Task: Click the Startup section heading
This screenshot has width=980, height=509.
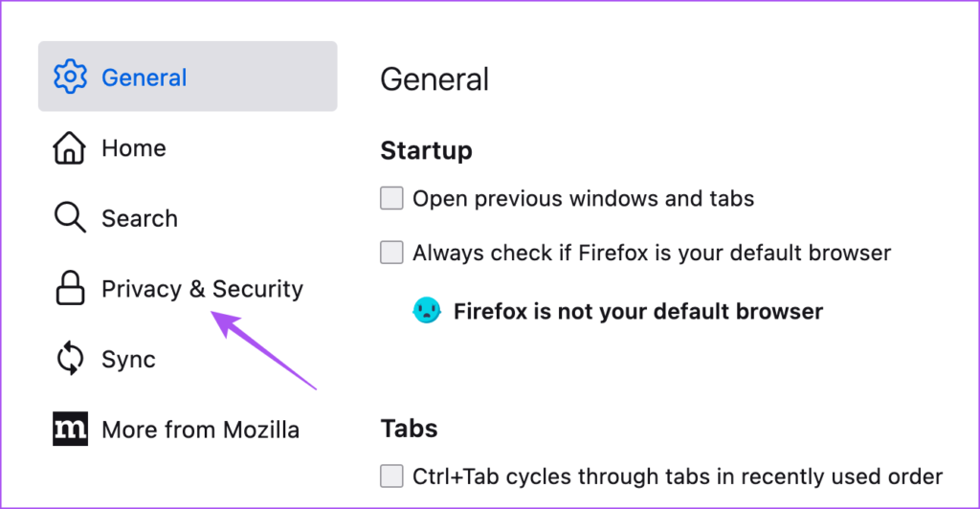Action: pos(426,150)
